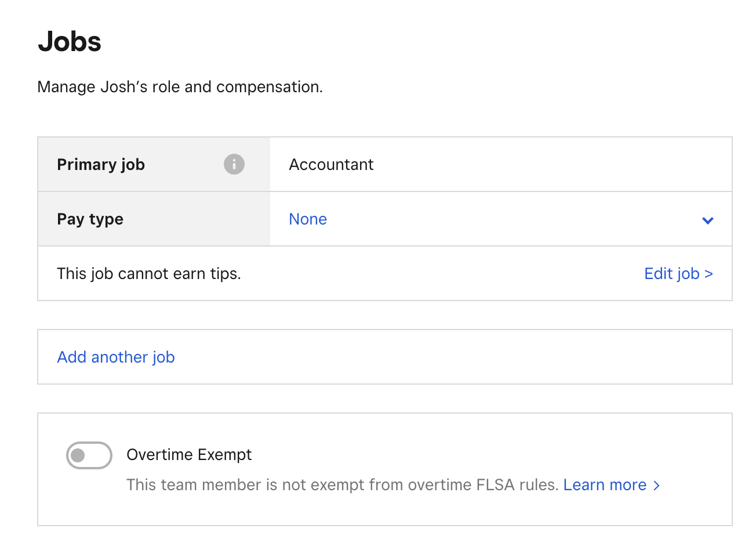Toggle the FLSA overtime exempt setting
This screenshot has height=543, width=756.
pos(89,455)
